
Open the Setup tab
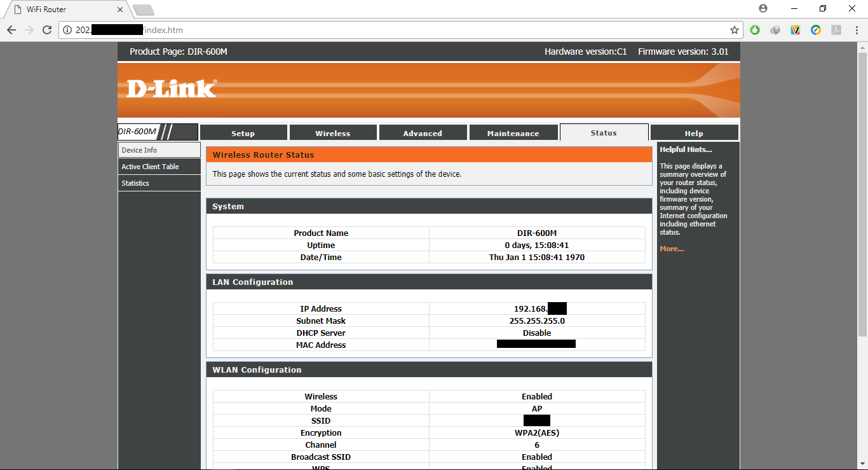[x=243, y=133]
